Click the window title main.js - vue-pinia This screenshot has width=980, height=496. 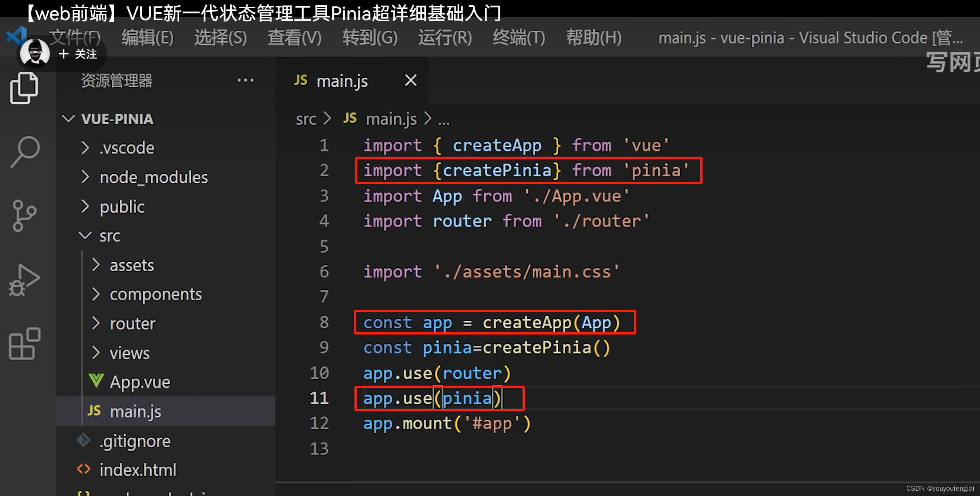tap(811, 38)
